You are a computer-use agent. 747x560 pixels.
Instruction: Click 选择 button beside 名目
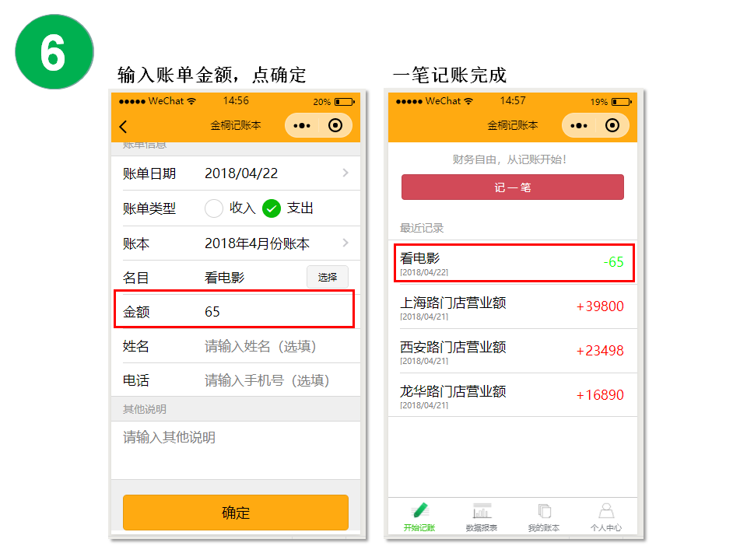pyautogui.click(x=328, y=277)
